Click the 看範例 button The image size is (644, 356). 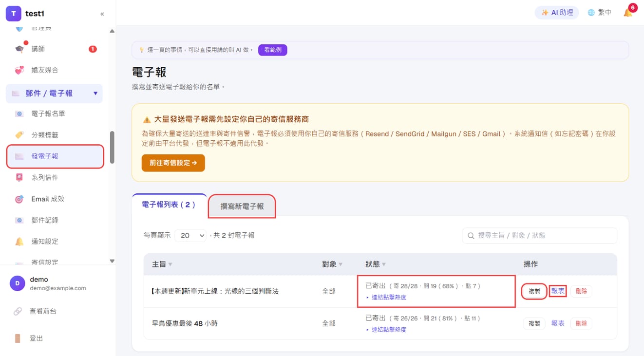[x=273, y=50]
